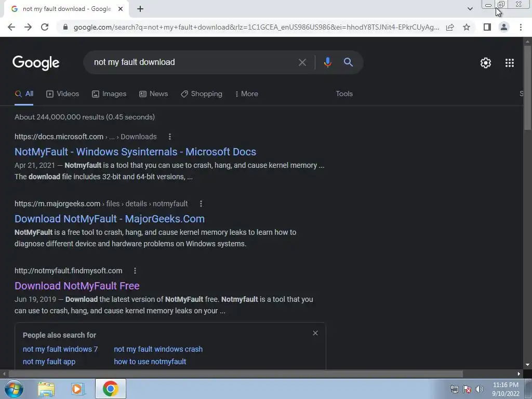Viewport: 532px width, 399px height.
Task: Click the horizontal scrollbar right arrow
Action: (519, 374)
